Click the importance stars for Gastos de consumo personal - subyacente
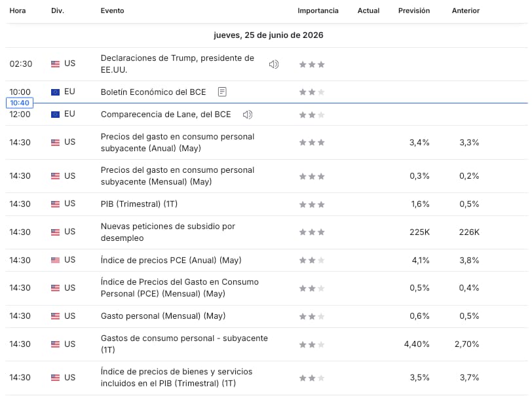 312,345
